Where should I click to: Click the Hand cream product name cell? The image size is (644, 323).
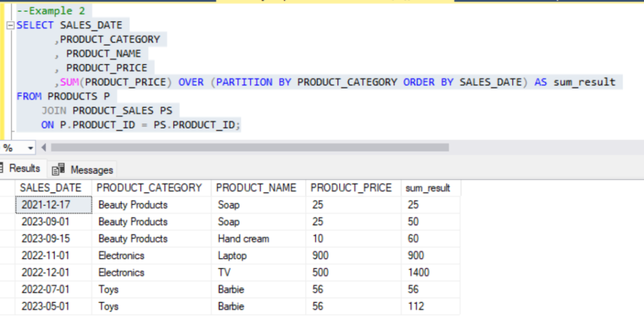[x=243, y=239]
